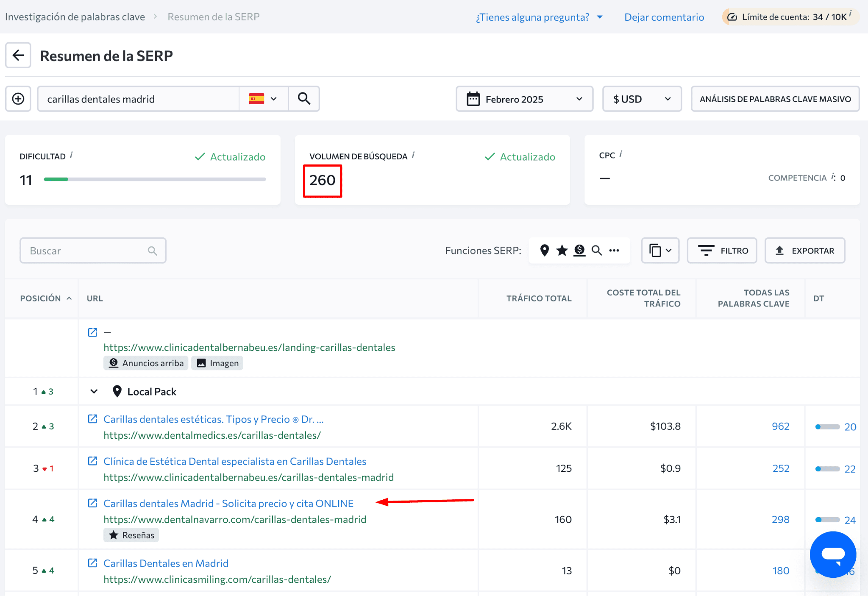Click the Competencia info icon
The image size is (868, 596).
click(833, 177)
